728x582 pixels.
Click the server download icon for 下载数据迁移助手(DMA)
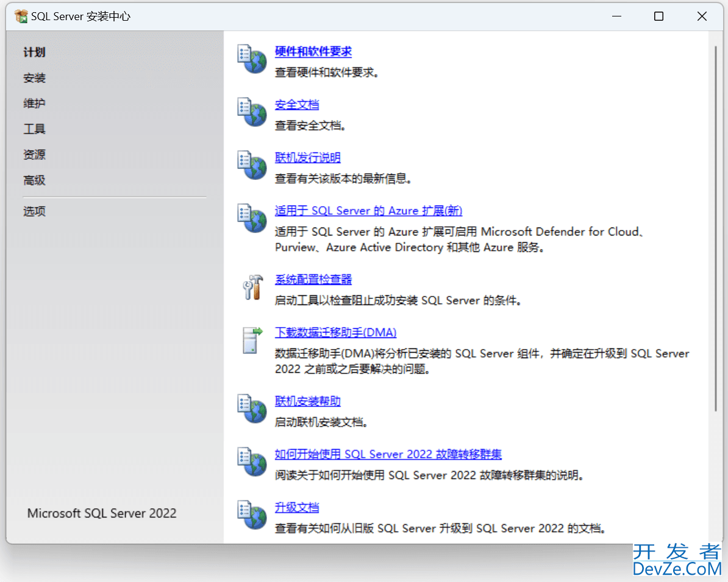pos(252,340)
